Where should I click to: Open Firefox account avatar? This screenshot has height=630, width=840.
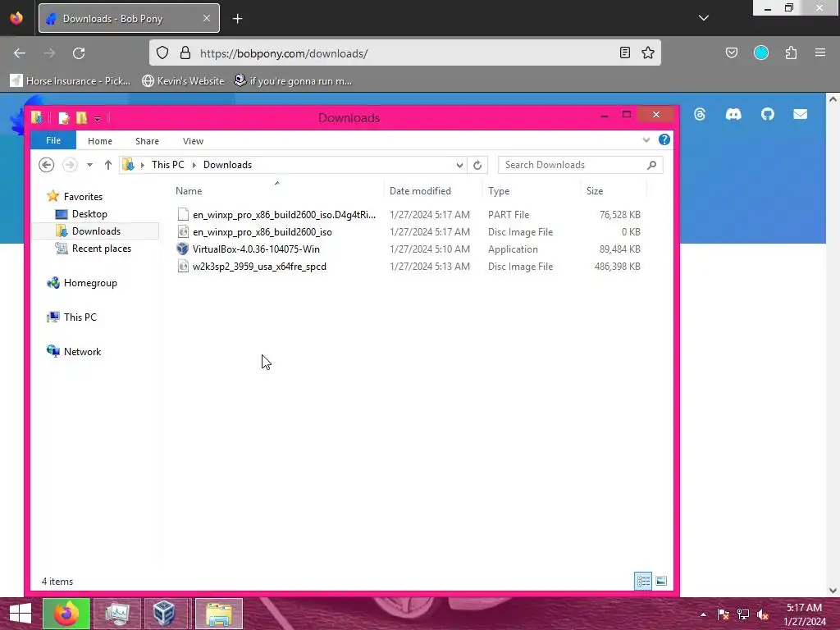(761, 52)
